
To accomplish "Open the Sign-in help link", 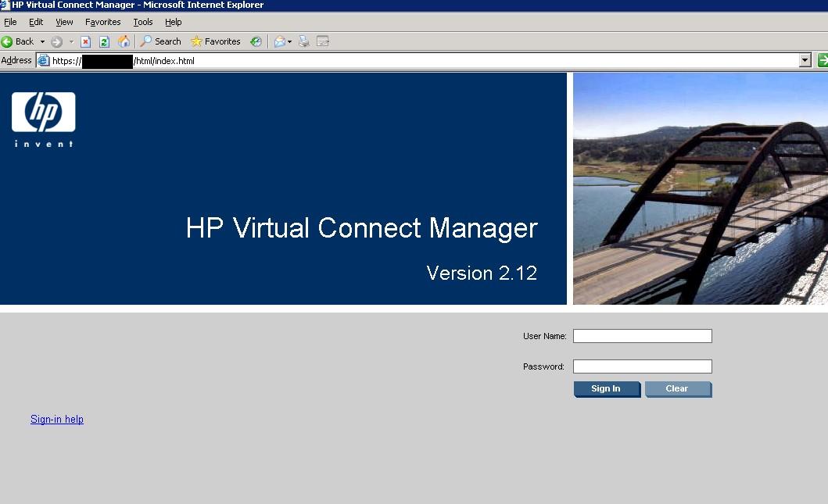I will 56,420.
